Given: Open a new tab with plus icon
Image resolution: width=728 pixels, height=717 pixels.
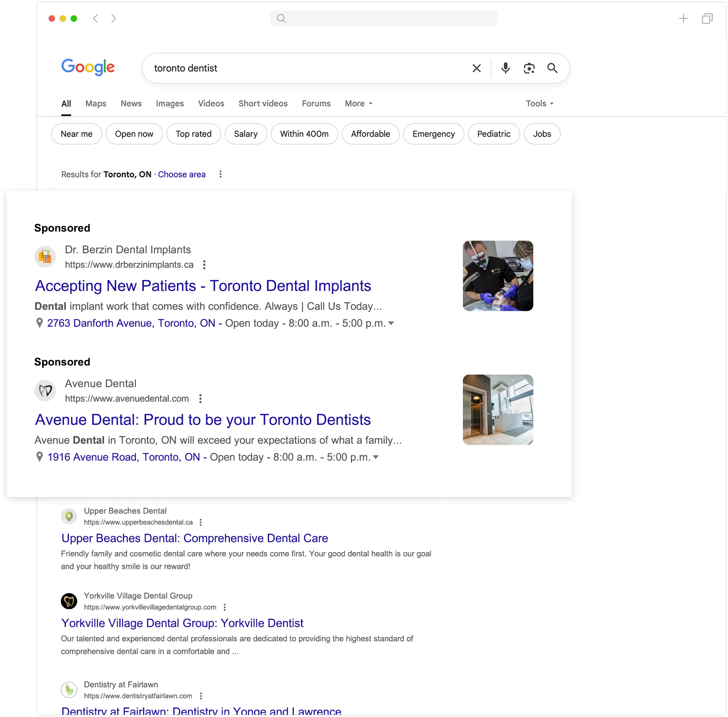Looking at the screenshot, I should coord(683,18).
